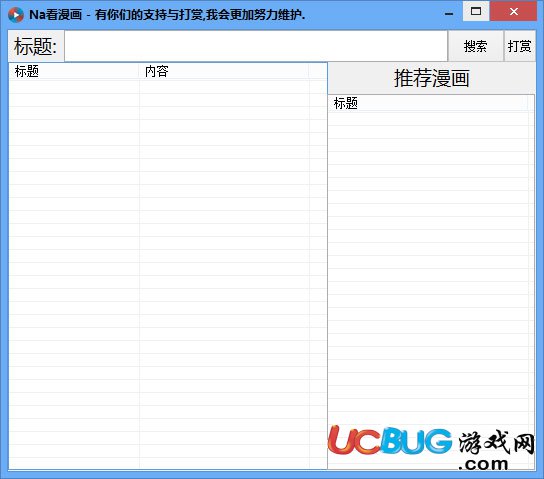Click the 搜索 button
Image resolution: width=544 pixels, height=479 pixels.
tap(476, 46)
